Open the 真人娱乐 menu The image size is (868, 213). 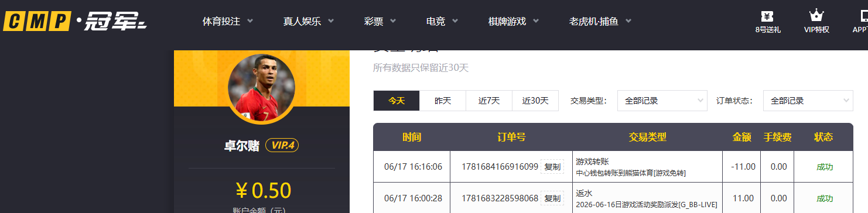302,22
